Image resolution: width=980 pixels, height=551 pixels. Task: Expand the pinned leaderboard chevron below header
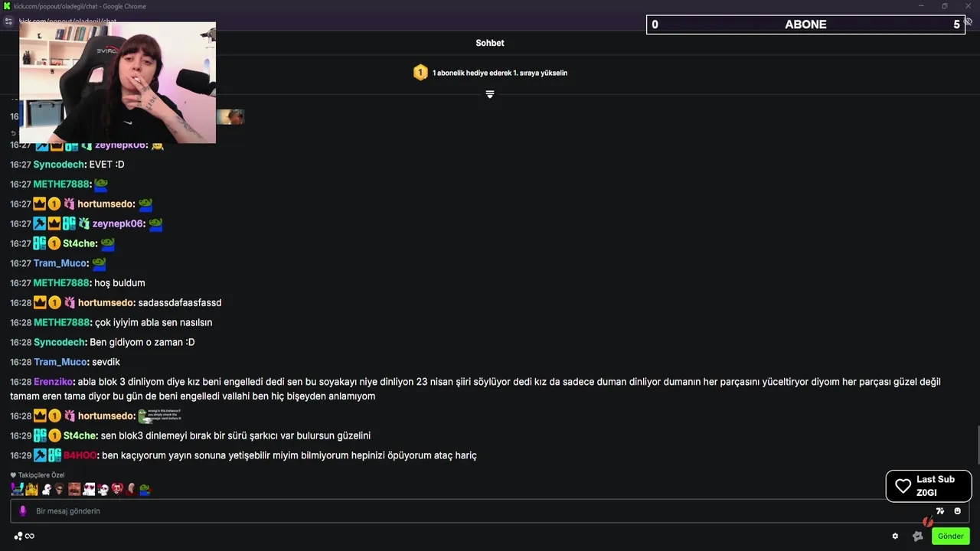[x=490, y=94]
